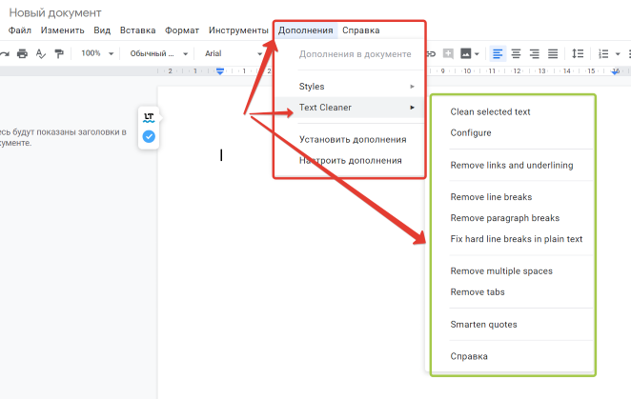Open the Инструменты menu
This screenshot has width=631, height=399.
(238, 30)
